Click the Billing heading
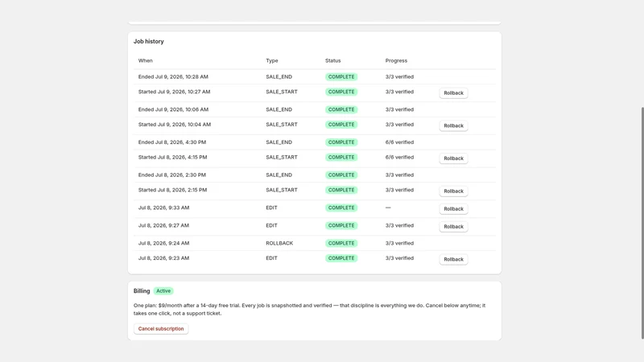The height and width of the screenshot is (362, 644). [x=142, y=291]
